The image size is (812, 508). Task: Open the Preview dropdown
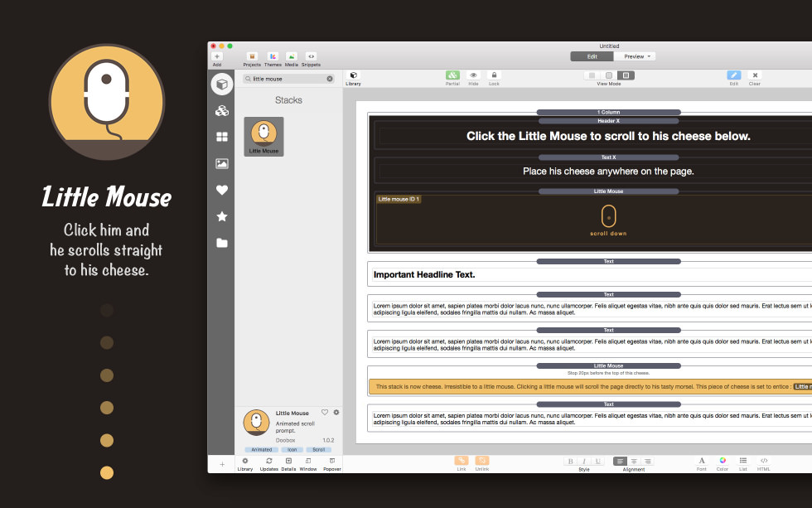[x=635, y=56]
